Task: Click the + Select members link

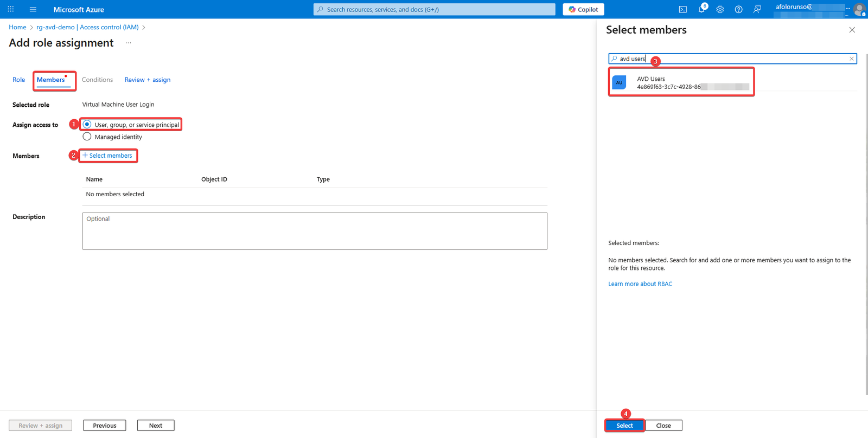Action: (107, 156)
